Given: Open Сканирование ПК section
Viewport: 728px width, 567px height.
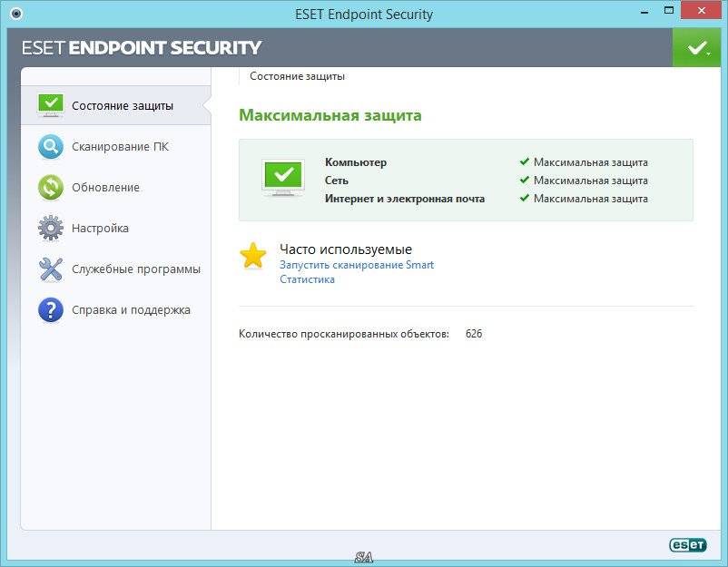Looking at the screenshot, I should (x=115, y=147).
